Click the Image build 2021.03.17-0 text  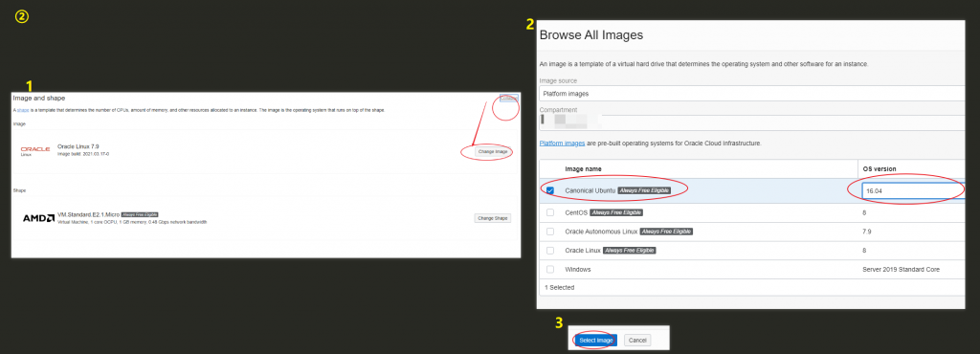point(83,153)
